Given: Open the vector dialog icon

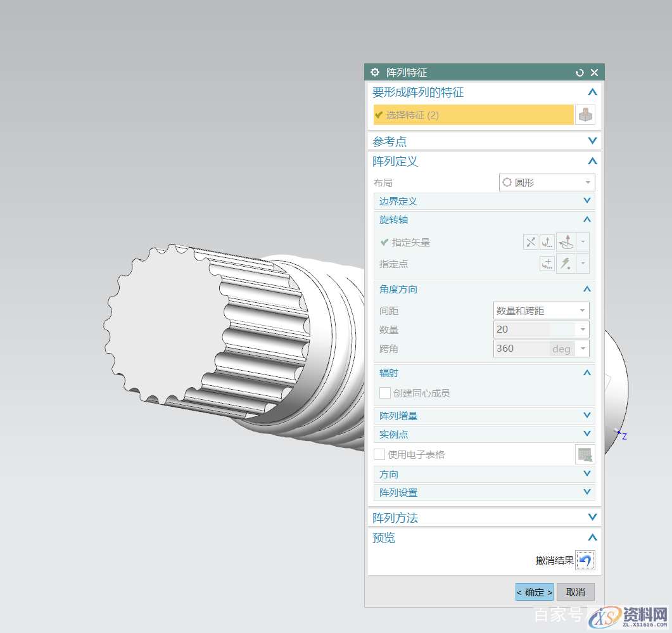Looking at the screenshot, I should [547, 242].
